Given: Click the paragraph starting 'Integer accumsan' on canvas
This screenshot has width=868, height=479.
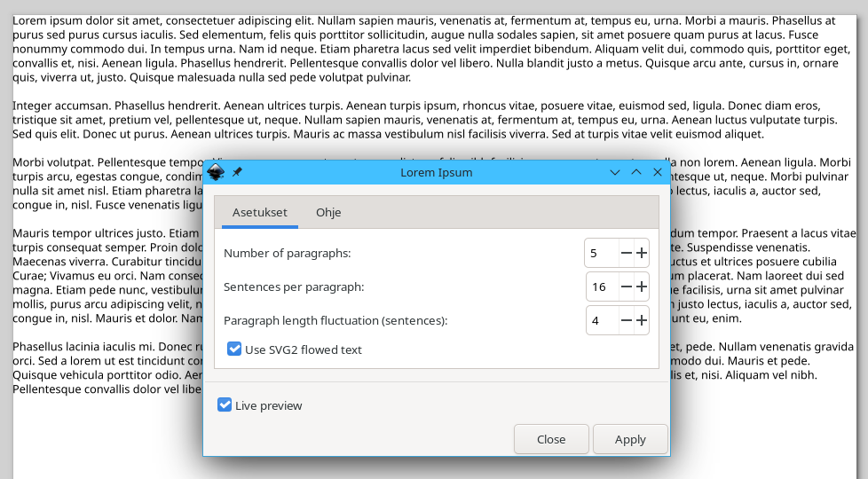Looking at the screenshot, I should click(425, 120).
